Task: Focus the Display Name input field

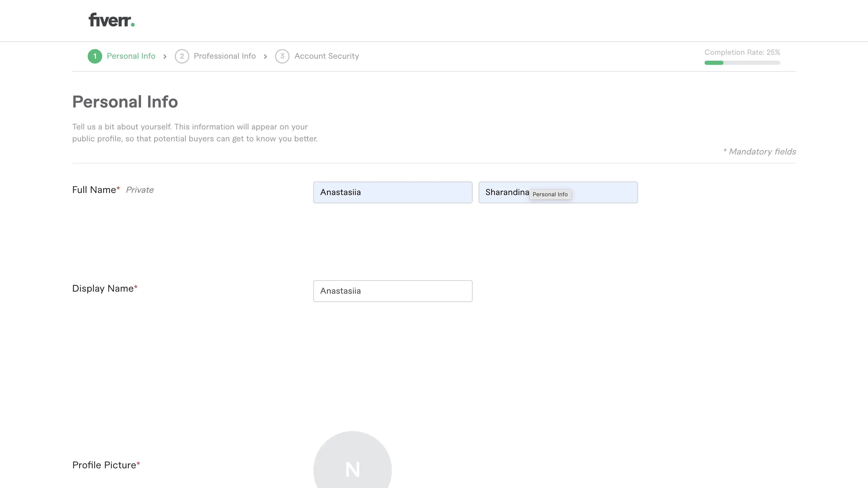Action: click(x=393, y=291)
